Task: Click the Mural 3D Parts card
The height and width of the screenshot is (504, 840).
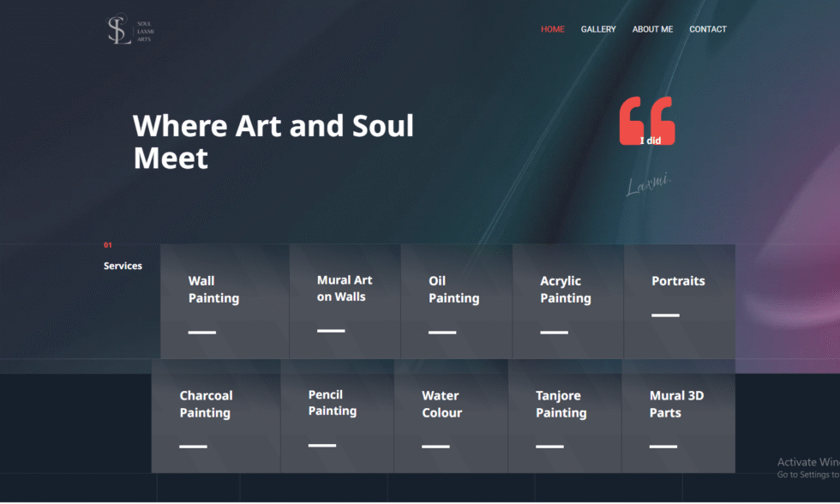Action: point(678,417)
